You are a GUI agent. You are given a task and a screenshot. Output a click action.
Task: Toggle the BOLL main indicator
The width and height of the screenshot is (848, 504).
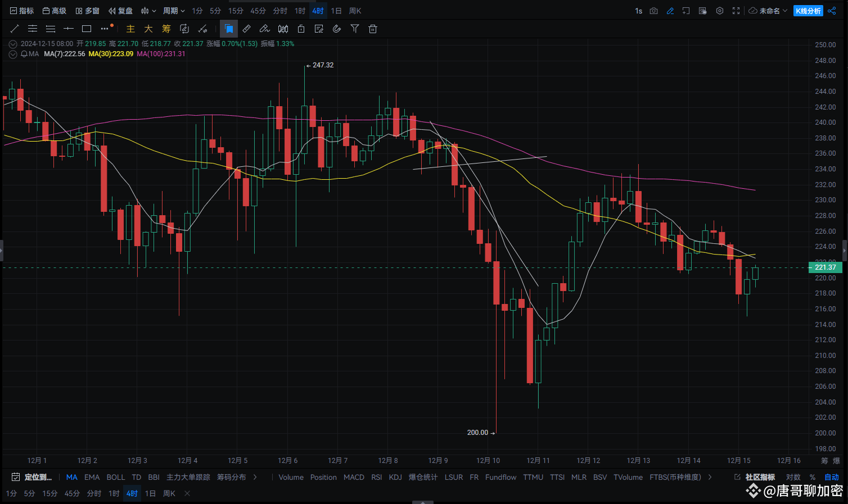point(116,477)
